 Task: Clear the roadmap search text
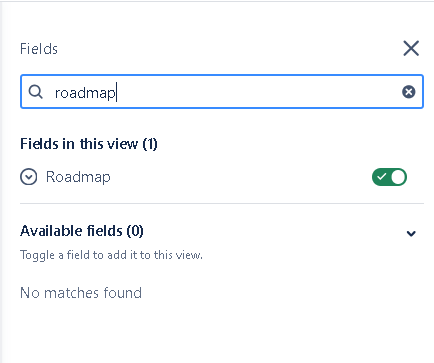tap(409, 92)
